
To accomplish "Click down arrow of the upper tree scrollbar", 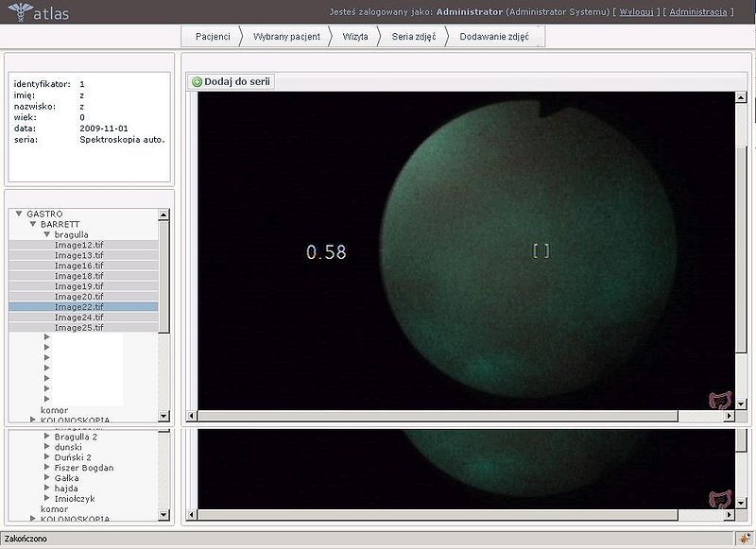I will pos(163,418).
